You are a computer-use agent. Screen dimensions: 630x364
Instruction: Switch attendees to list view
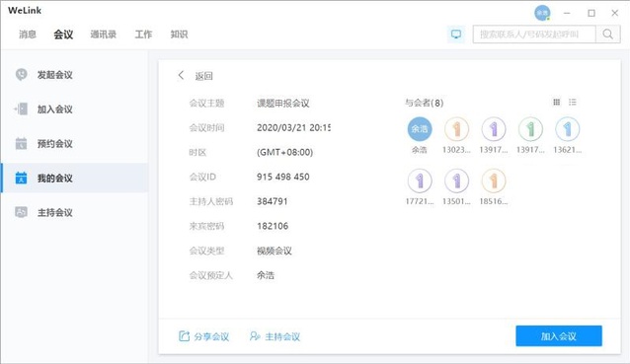573,103
